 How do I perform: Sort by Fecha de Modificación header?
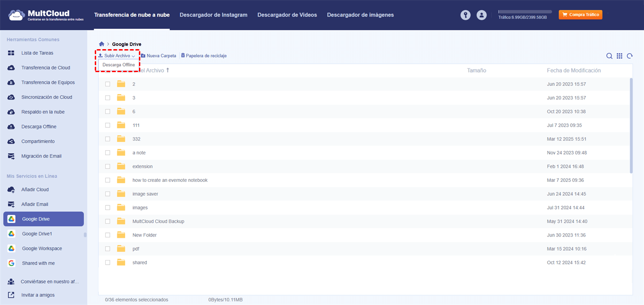(574, 70)
